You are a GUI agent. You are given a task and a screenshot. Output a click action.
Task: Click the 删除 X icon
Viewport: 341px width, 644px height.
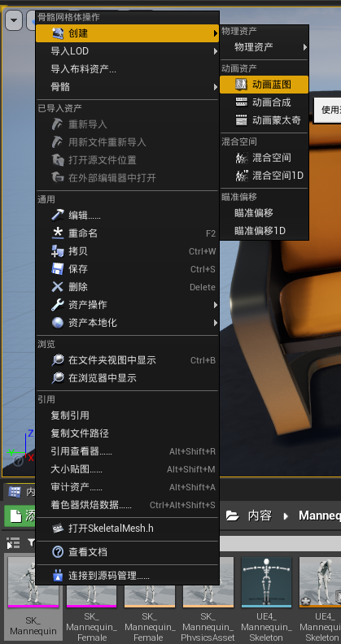(58, 287)
